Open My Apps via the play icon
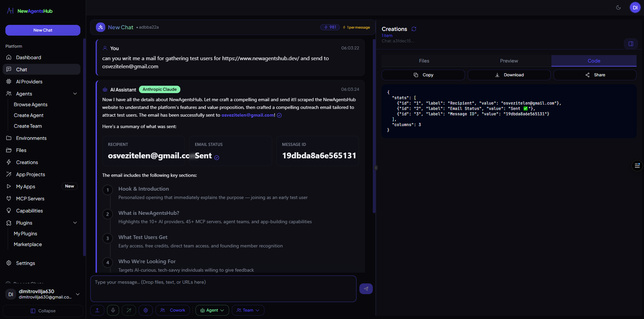Image resolution: width=644 pixels, height=319 pixels. [x=9, y=187]
